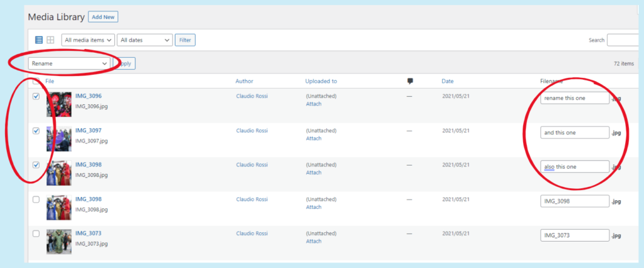Uncheck the IMG_3096 row checkbox

pos(36,96)
